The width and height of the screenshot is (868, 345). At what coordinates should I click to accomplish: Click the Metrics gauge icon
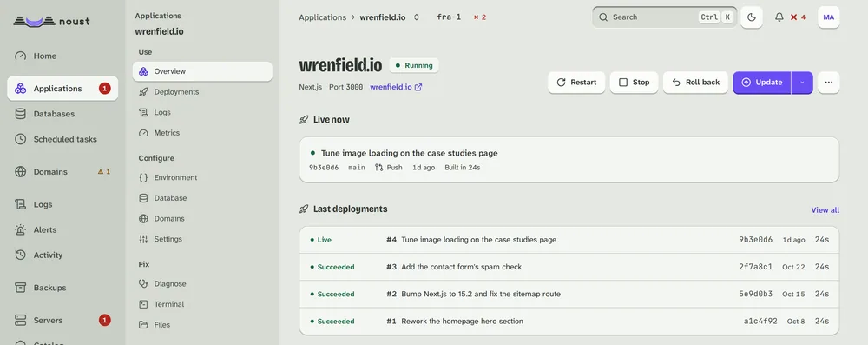(x=143, y=133)
